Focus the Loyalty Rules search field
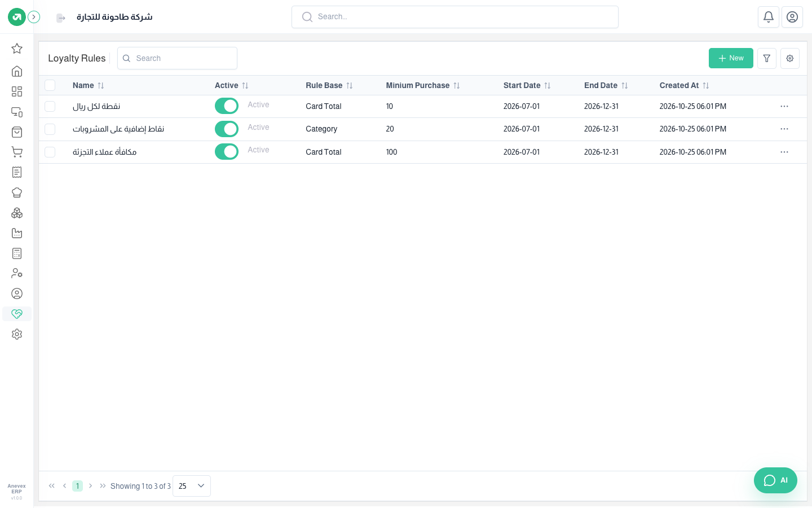The height and width of the screenshot is (508, 812). tap(177, 58)
